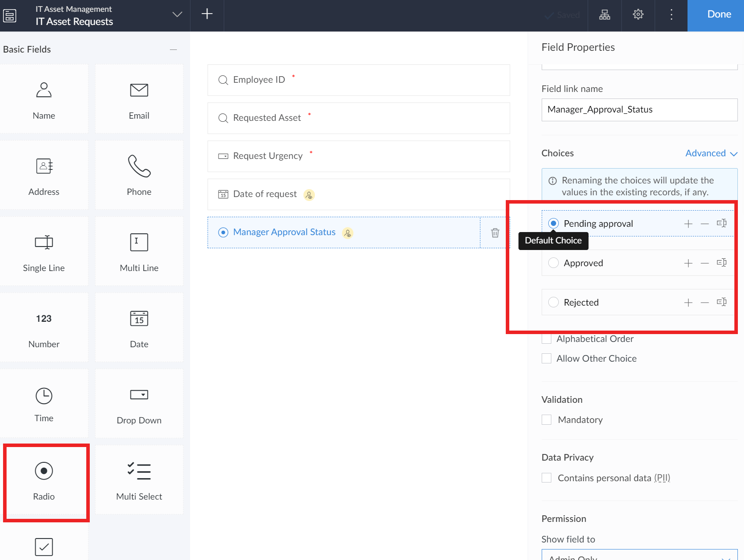Viewport: 744px width, 560px height.
Task: Edit the Field link name input
Action: pos(639,110)
